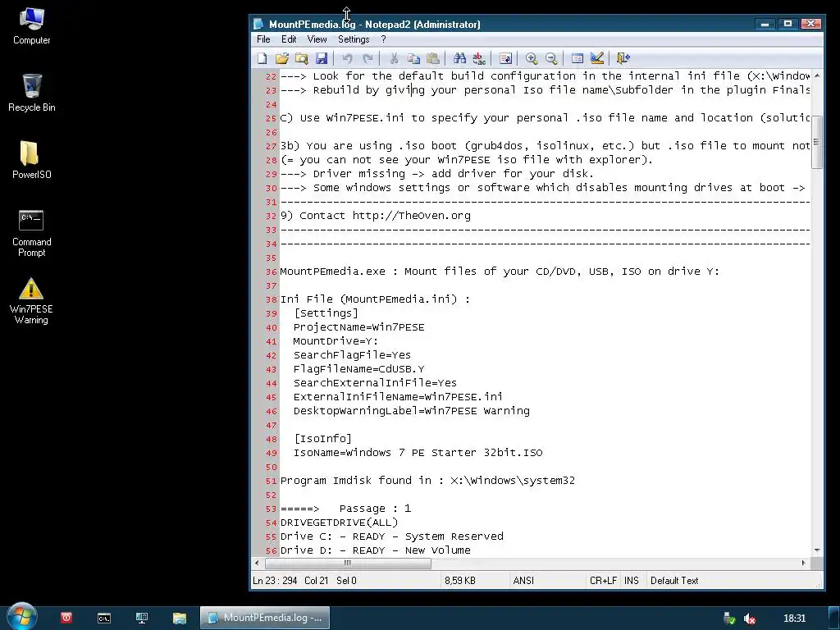This screenshot has width=840, height=630.
Task: Click the muted volume tray icon
Action: (750, 619)
